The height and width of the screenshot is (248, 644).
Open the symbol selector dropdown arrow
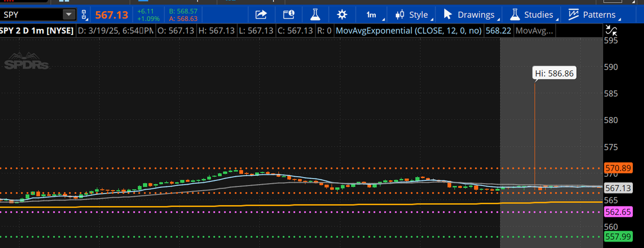click(x=69, y=15)
